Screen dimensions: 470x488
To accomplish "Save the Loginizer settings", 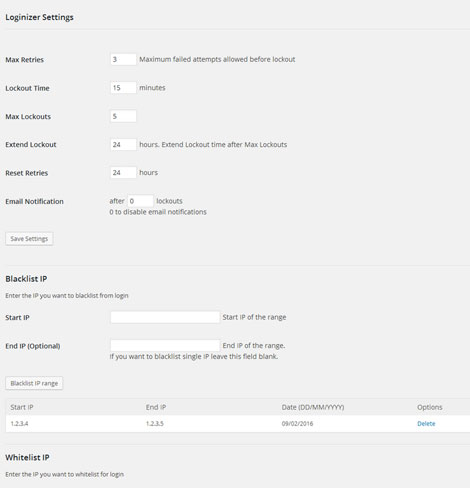I will [29, 239].
